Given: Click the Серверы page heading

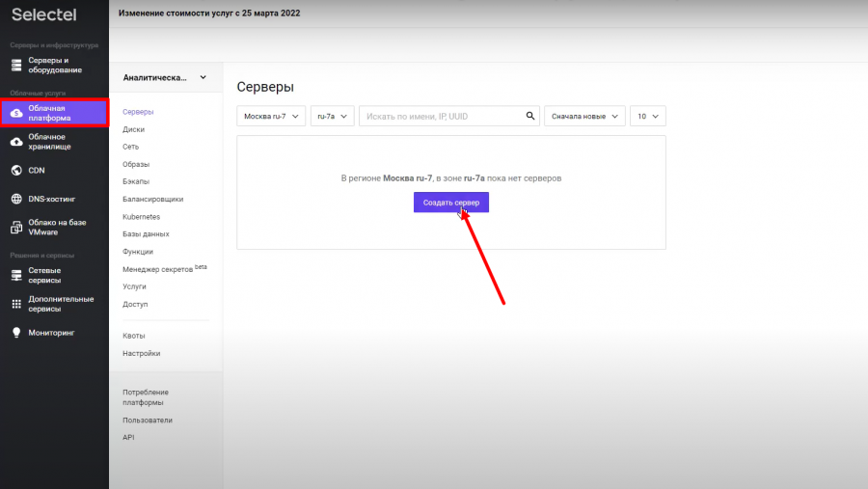Looking at the screenshot, I should point(265,87).
